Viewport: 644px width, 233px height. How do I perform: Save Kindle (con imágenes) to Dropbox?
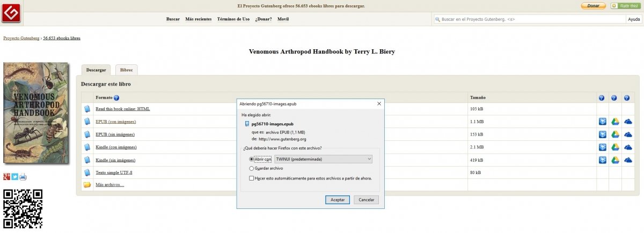pyautogui.click(x=602, y=147)
